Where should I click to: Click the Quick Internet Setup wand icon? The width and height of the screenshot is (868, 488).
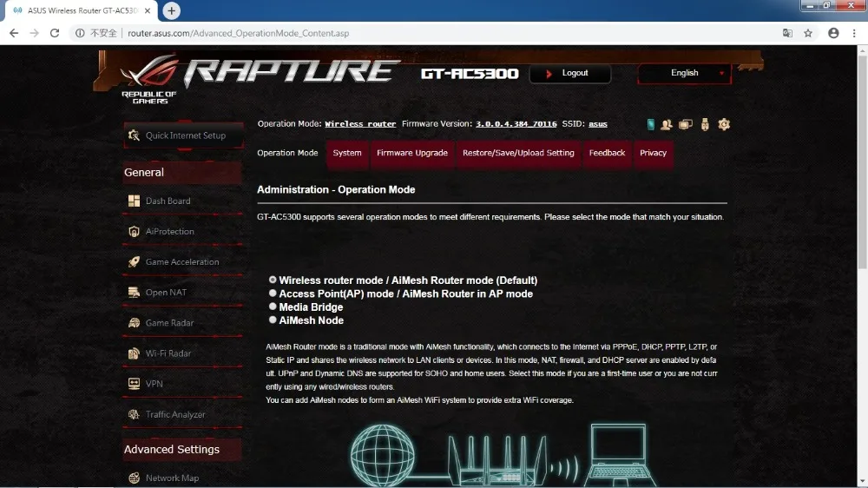pos(134,135)
